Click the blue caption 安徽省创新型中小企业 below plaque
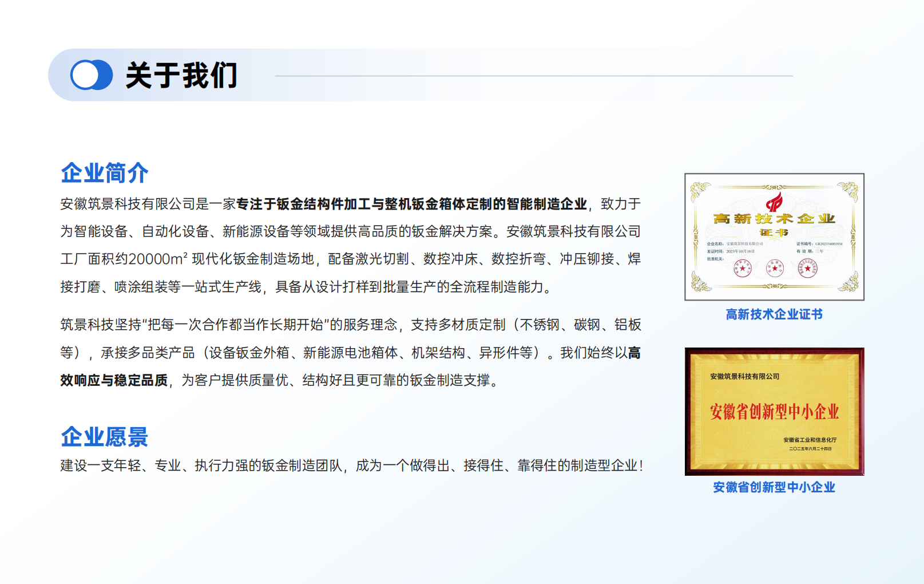 (x=774, y=487)
